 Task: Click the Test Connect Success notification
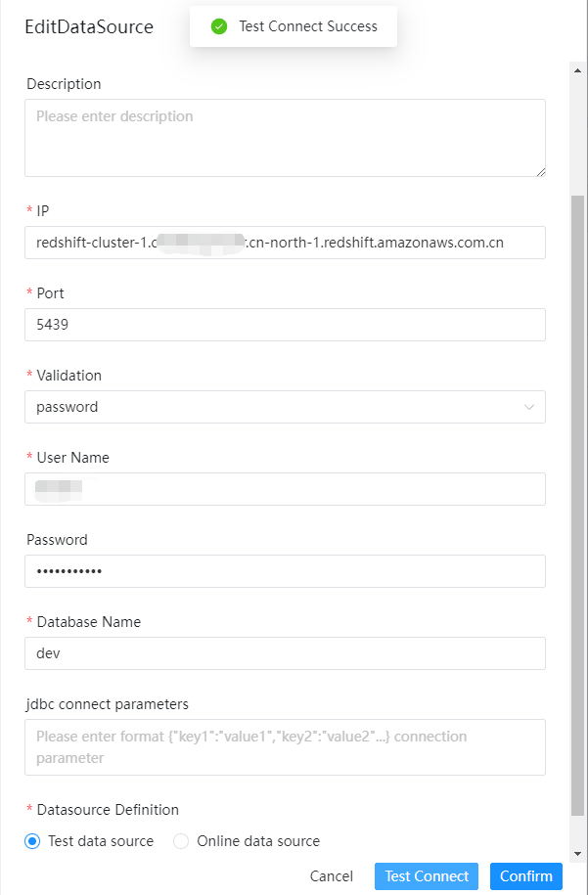click(x=294, y=26)
